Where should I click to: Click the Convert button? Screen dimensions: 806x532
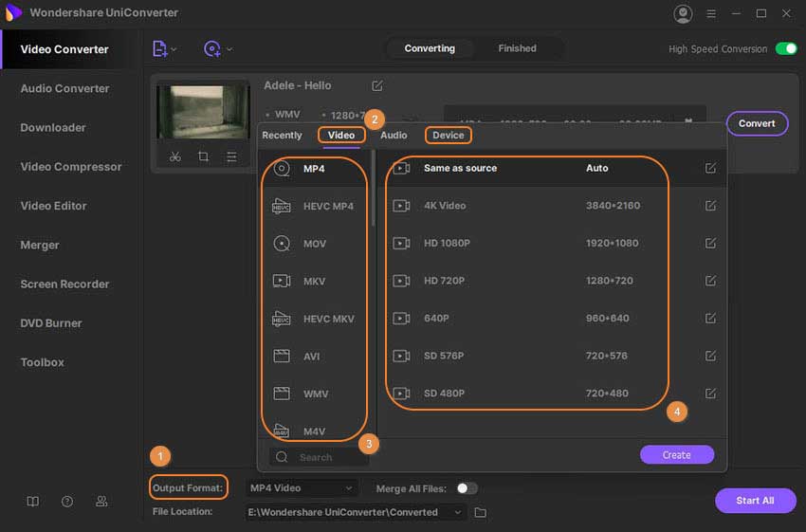click(x=757, y=123)
